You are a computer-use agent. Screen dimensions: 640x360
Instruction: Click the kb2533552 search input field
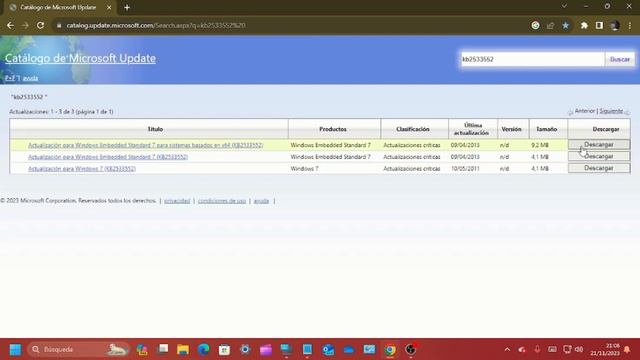[532, 59]
